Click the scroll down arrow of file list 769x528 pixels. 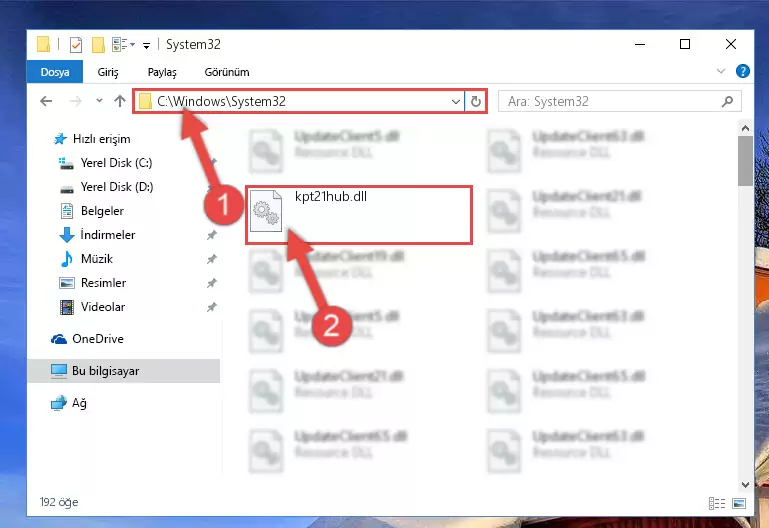tap(745, 484)
